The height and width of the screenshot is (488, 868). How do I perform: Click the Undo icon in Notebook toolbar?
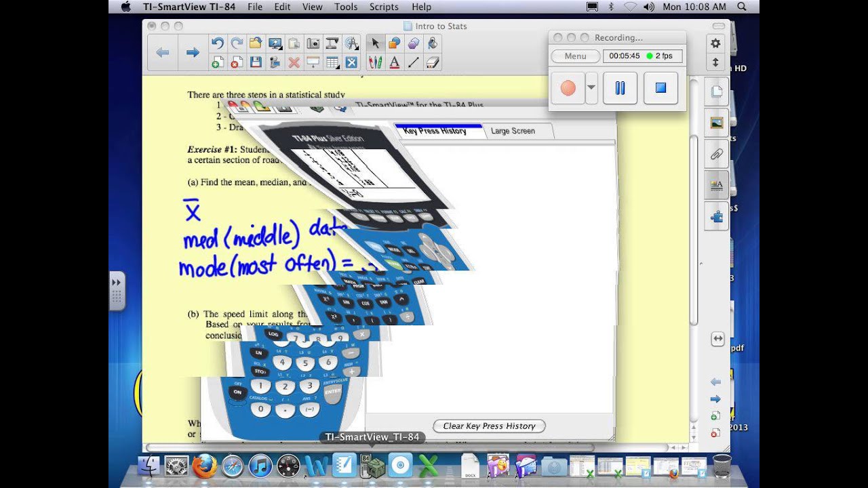click(218, 43)
